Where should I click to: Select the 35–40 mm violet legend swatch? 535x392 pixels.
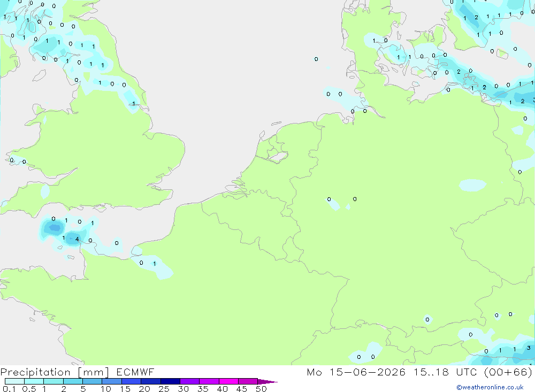click(x=209, y=381)
